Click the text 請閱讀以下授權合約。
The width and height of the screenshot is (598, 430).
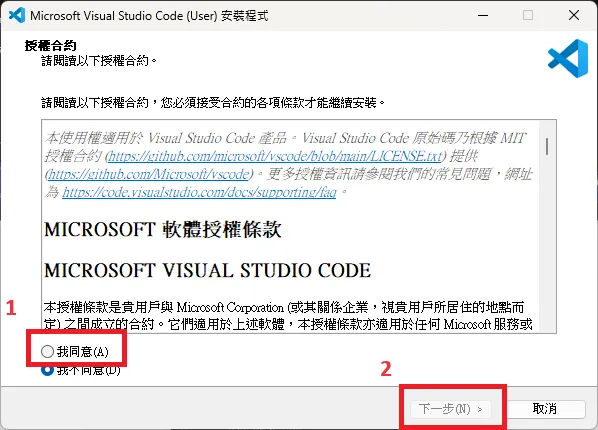[x=100, y=61]
